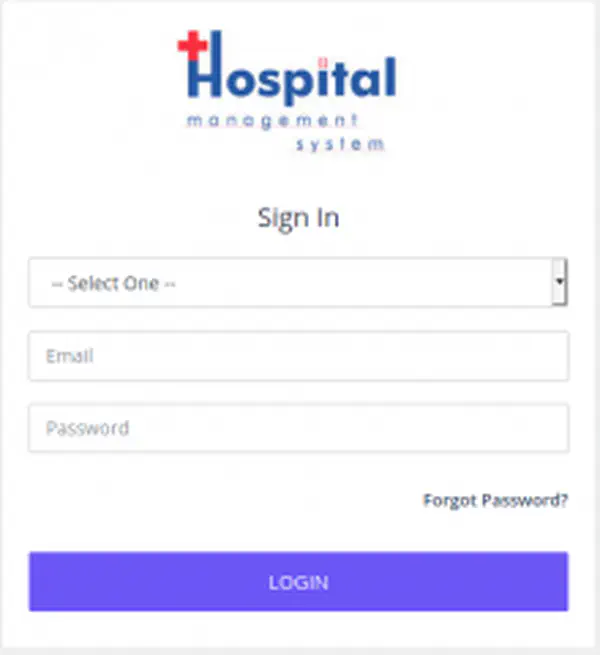Focus the Password input field
Viewport: 600px width, 655px height.
point(298,428)
